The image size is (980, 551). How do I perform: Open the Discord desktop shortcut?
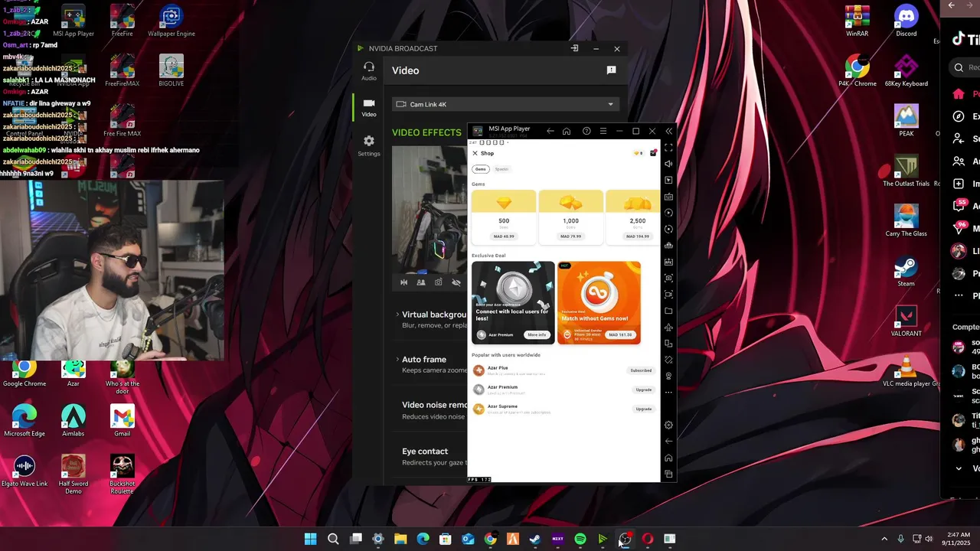[906, 21]
